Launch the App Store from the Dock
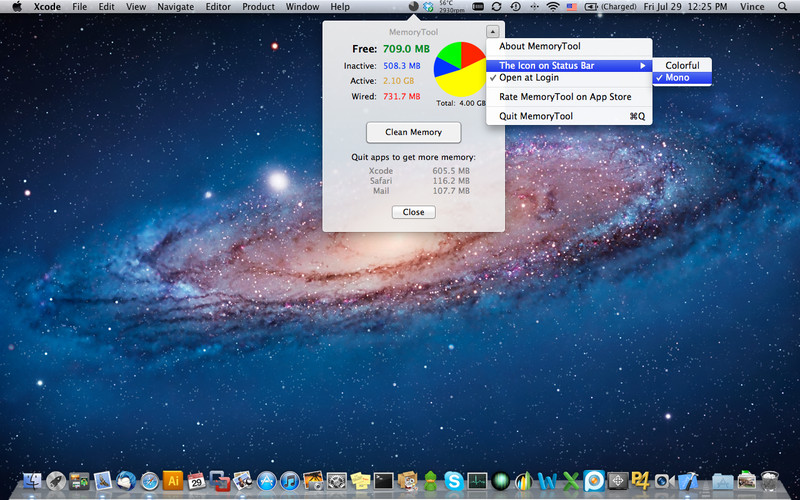800x500 pixels. tap(266, 481)
